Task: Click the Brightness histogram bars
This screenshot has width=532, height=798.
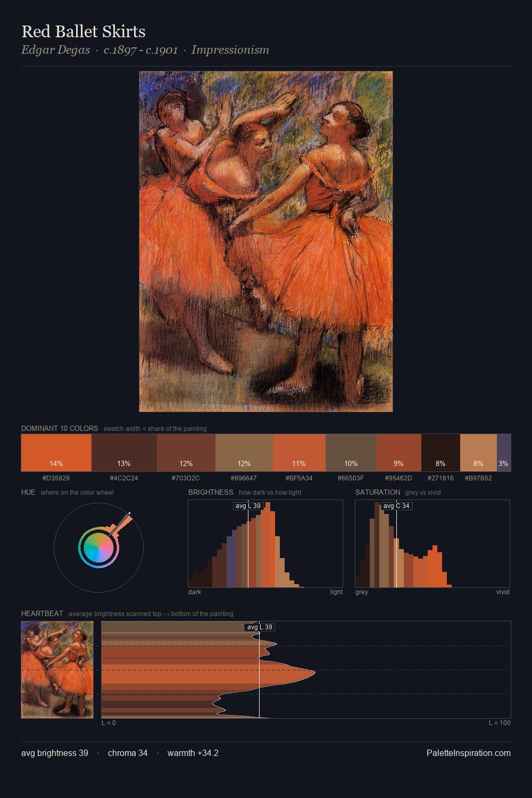Action: click(265, 544)
